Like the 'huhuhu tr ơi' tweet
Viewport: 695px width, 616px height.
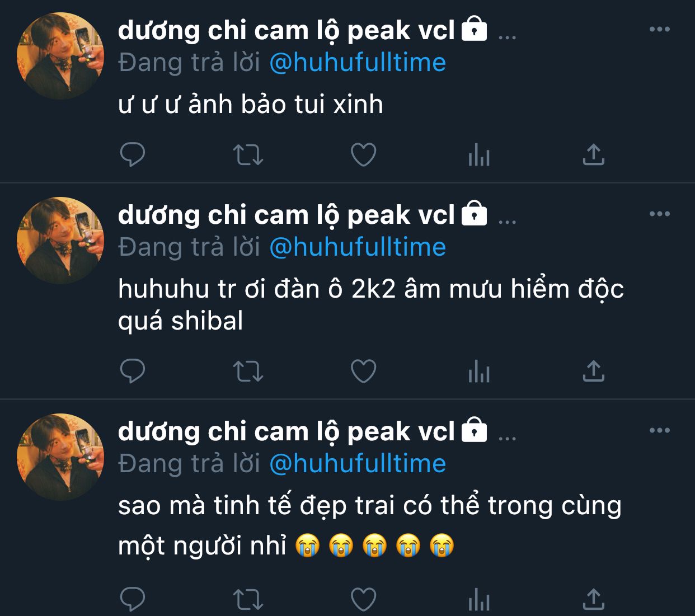click(363, 371)
